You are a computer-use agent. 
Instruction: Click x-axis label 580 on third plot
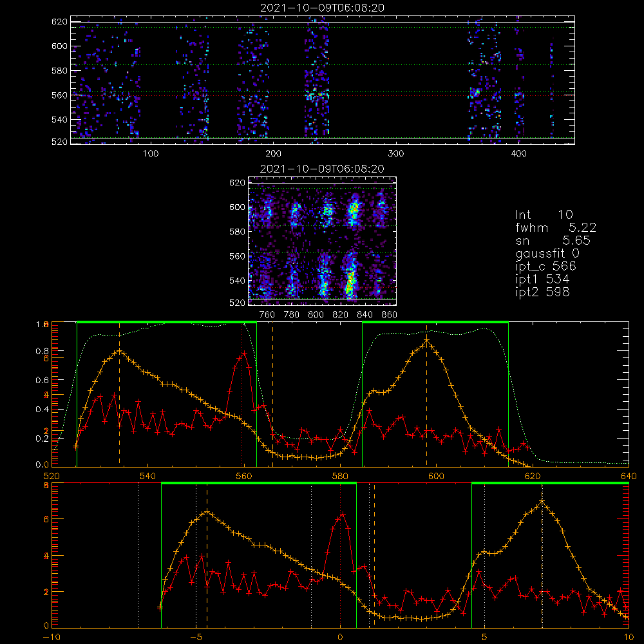point(340,477)
